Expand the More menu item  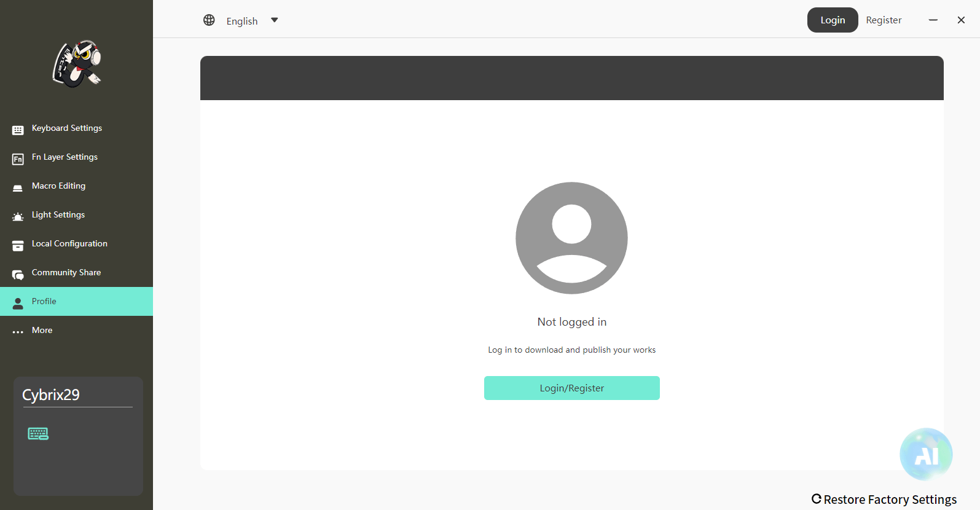click(42, 331)
